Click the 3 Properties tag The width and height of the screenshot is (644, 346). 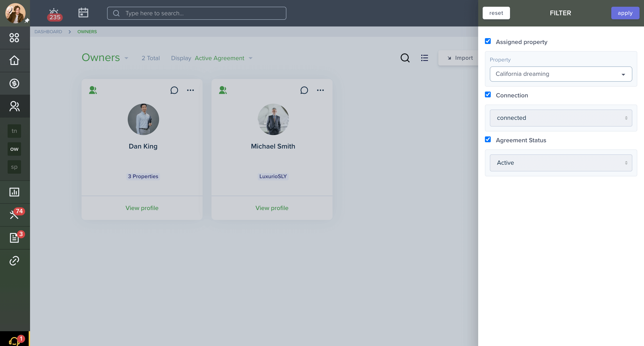point(143,177)
